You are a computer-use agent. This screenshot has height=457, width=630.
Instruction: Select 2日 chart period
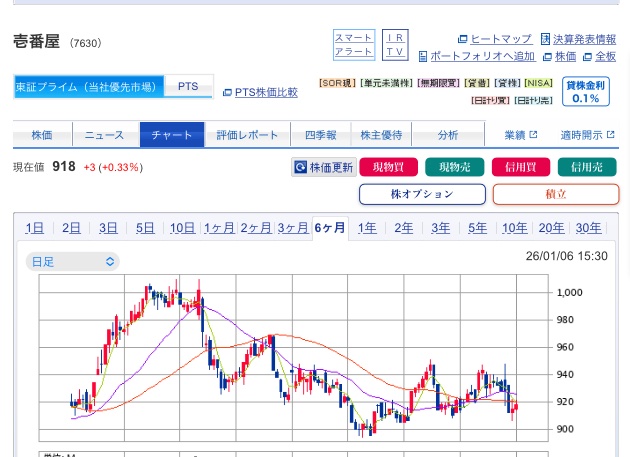(x=71, y=228)
